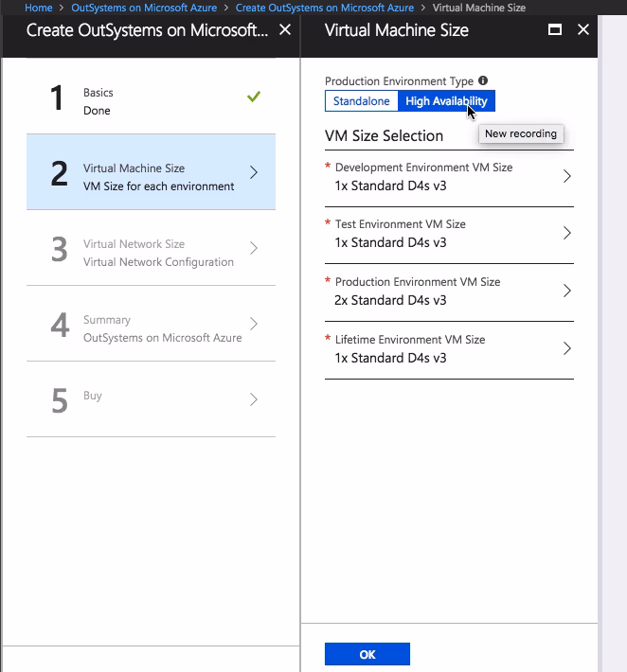Open step 1 Basics
The width and height of the screenshot is (627, 672).
(x=151, y=97)
